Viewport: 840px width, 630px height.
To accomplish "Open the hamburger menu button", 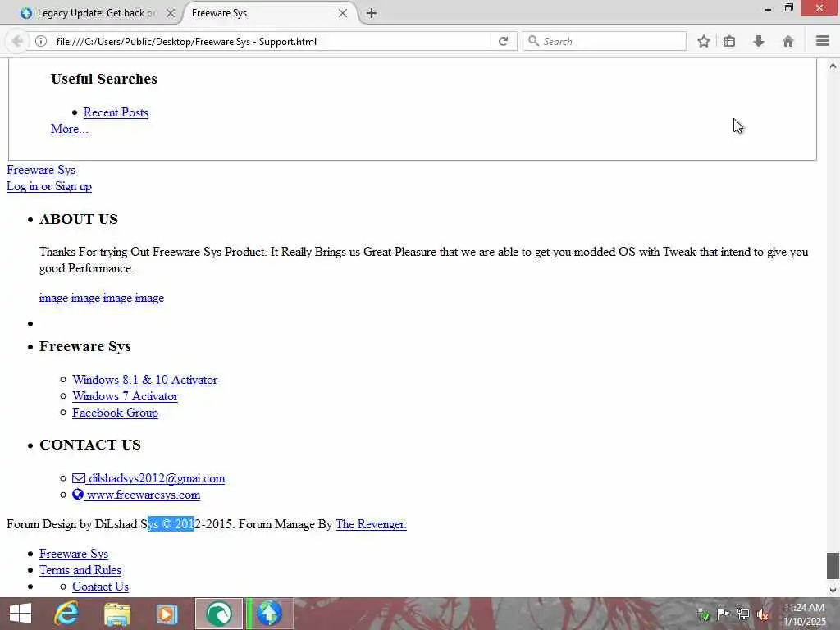I will click(822, 41).
